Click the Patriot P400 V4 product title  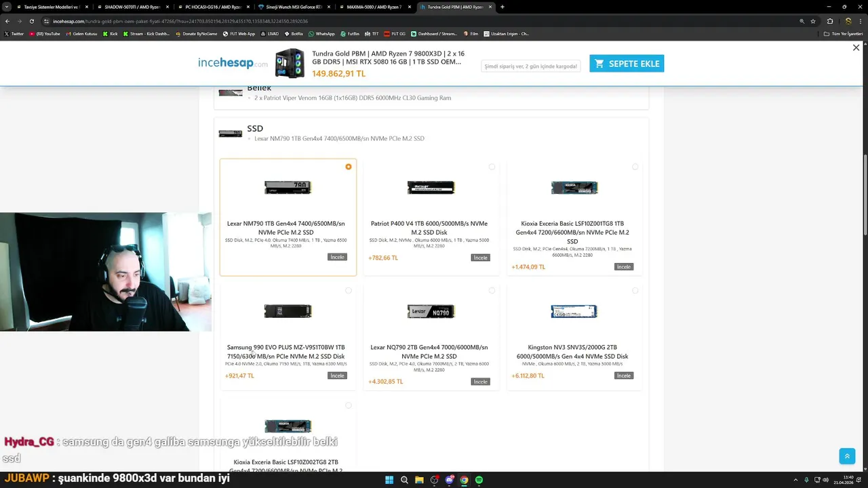pyautogui.click(x=429, y=228)
